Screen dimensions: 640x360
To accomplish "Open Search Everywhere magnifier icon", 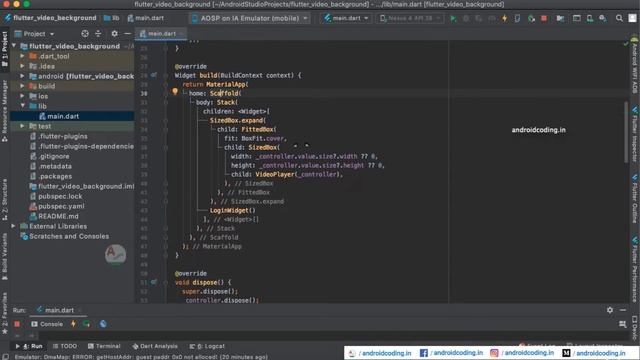I will coord(619,18).
